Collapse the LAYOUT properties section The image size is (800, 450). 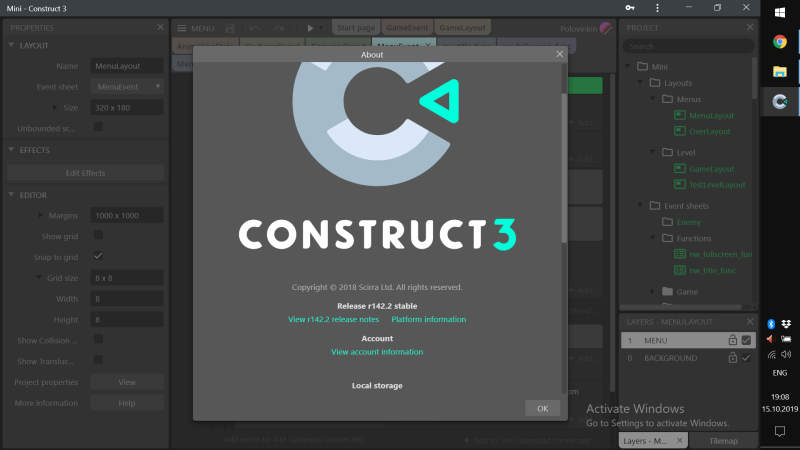11,45
